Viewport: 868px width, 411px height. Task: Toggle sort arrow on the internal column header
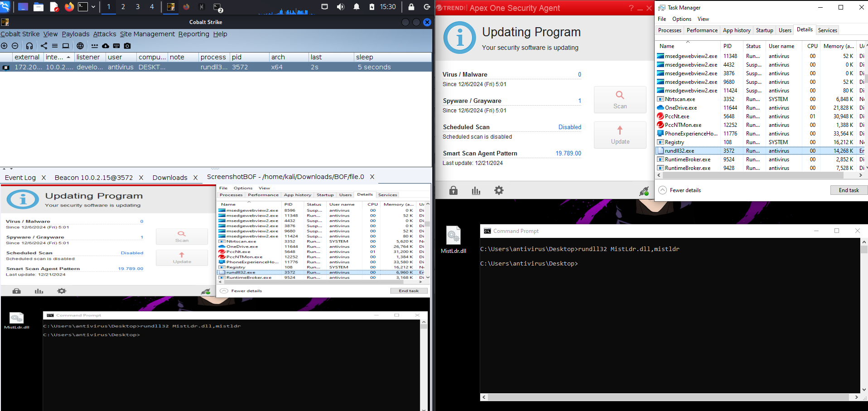click(x=68, y=57)
